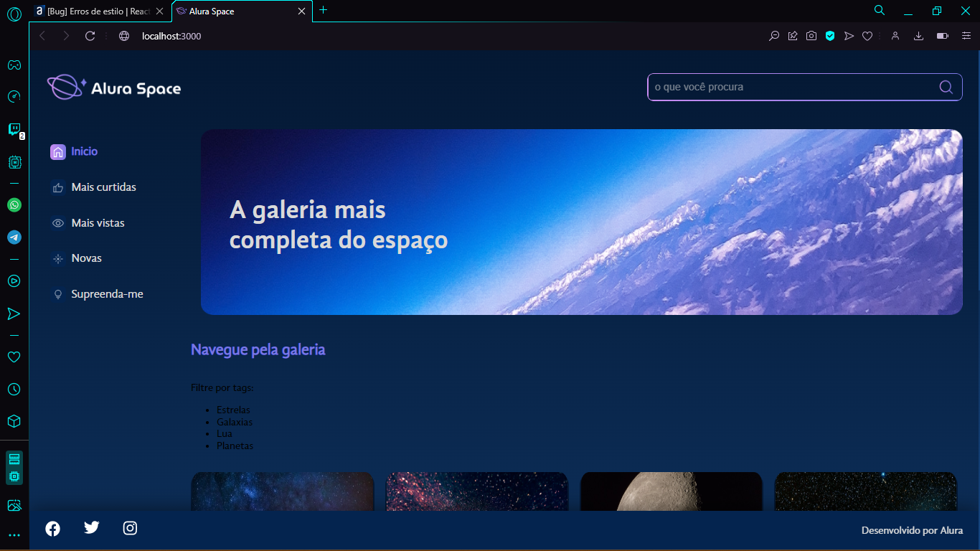
Task: Click the Alura Space logo
Action: tap(114, 88)
